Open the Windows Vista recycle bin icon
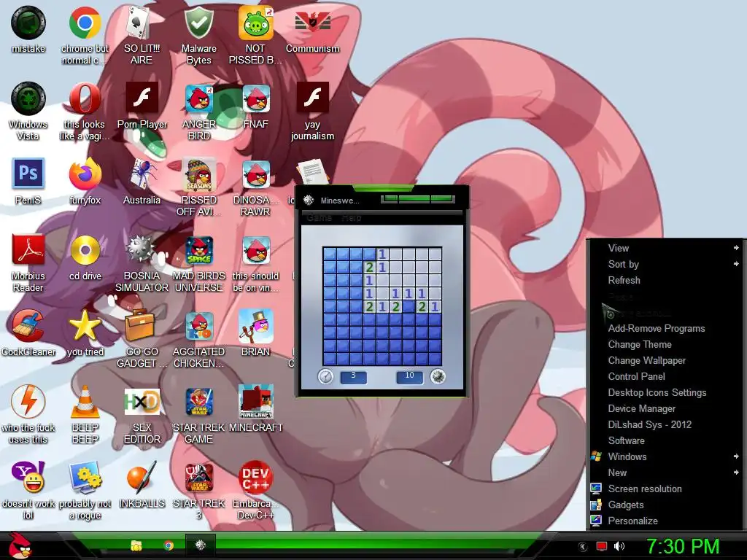747x560 pixels. [28, 98]
